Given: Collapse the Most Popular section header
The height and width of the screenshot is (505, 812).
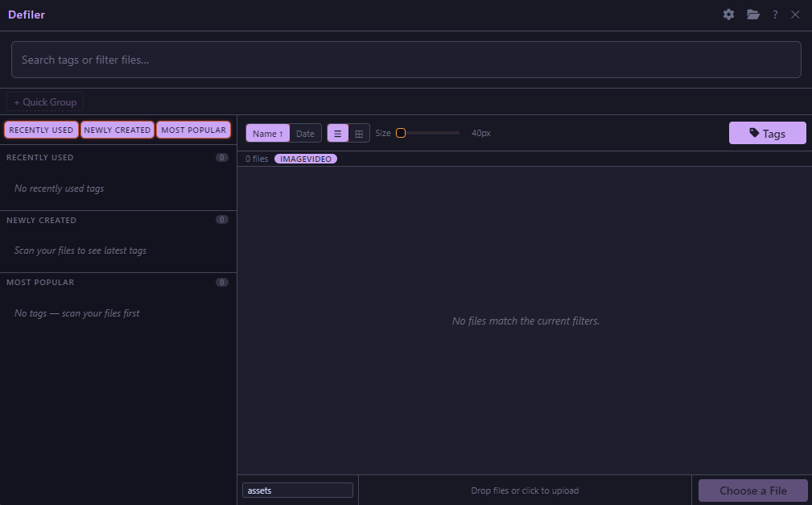Looking at the screenshot, I should [x=40, y=283].
